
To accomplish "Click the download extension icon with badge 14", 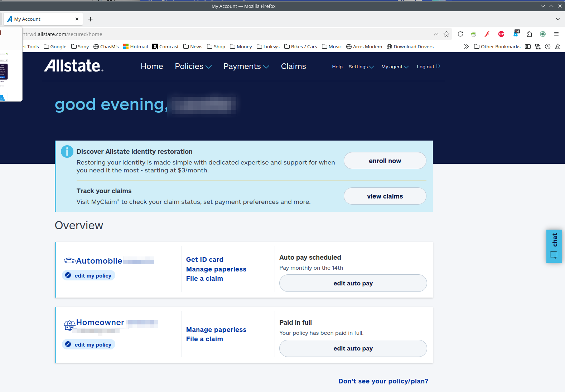I will 516,34.
